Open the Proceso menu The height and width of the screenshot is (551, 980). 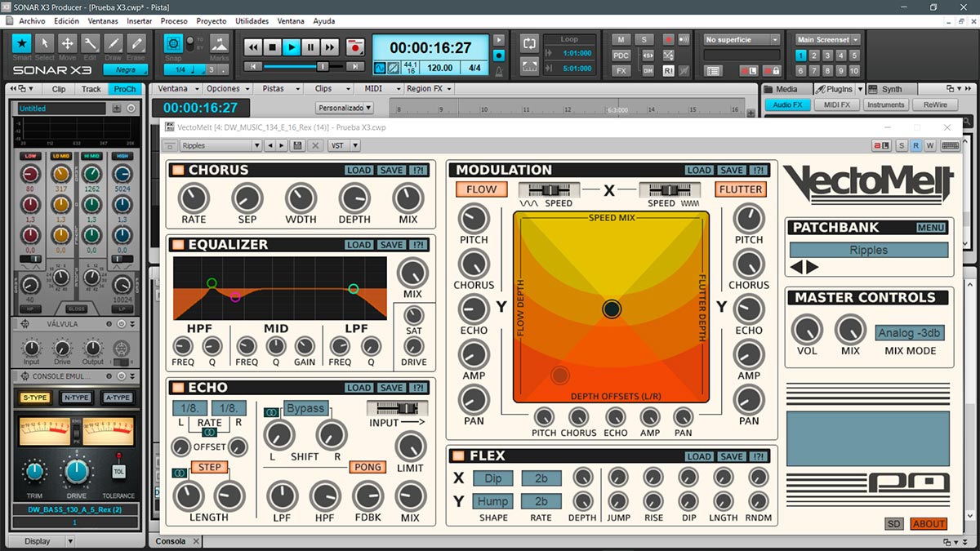coord(174,20)
